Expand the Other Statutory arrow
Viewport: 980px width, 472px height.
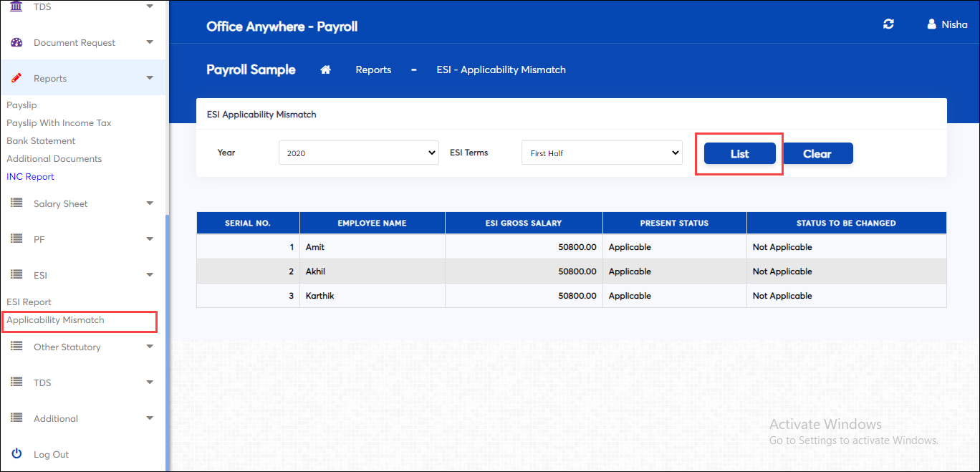point(150,347)
